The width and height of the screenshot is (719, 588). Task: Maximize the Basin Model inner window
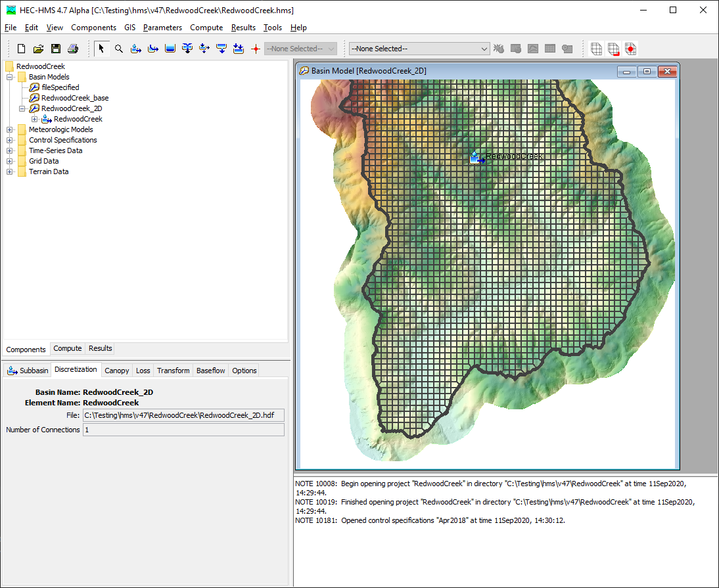(x=647, y=72)
